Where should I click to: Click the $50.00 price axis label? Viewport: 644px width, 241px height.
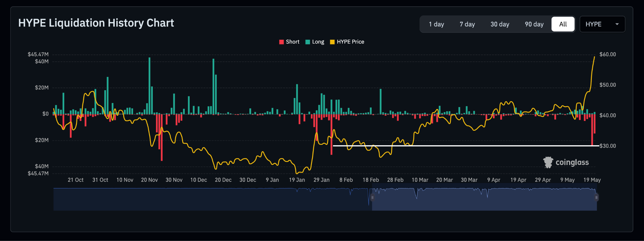coord(608,85)
